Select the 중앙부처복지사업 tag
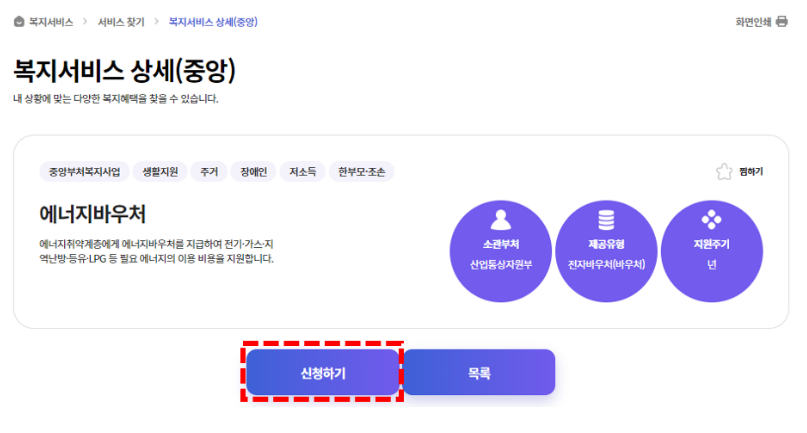The width and height of the screenshot is (807, 433). (x=84, y=171)
